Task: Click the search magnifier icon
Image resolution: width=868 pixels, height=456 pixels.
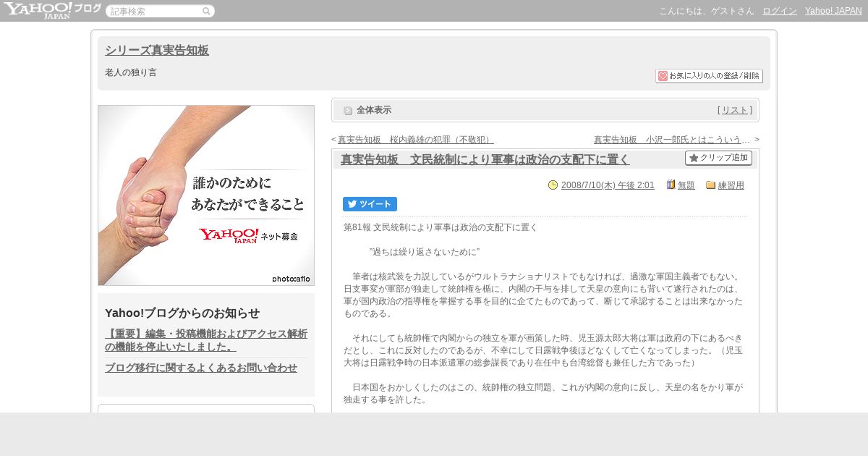Action: click(206, 12)
